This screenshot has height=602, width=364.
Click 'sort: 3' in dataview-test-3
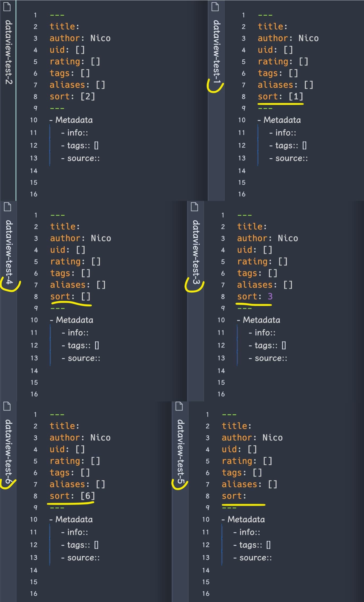pyautogui.click(x=255, y=296)
